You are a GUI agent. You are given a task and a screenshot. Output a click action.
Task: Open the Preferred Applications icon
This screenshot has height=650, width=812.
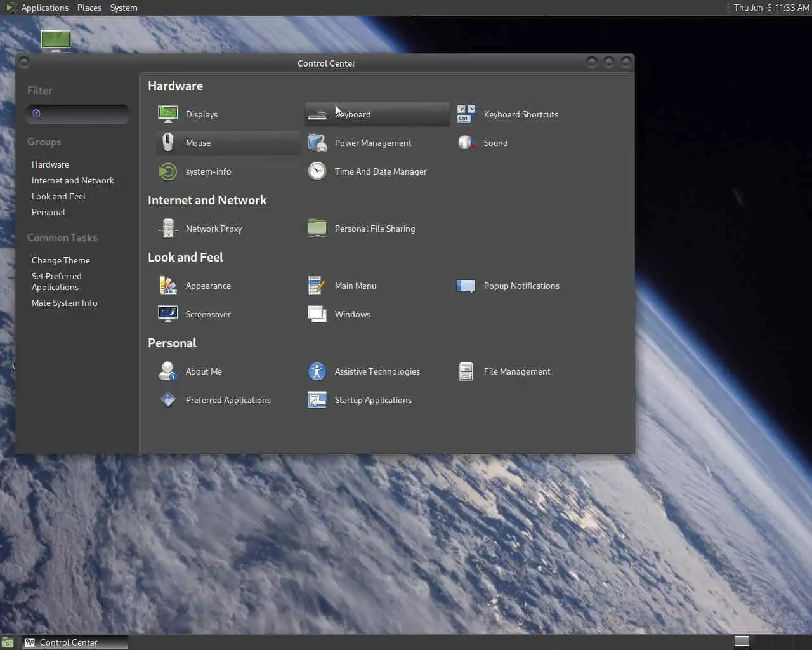click(168, 400)
